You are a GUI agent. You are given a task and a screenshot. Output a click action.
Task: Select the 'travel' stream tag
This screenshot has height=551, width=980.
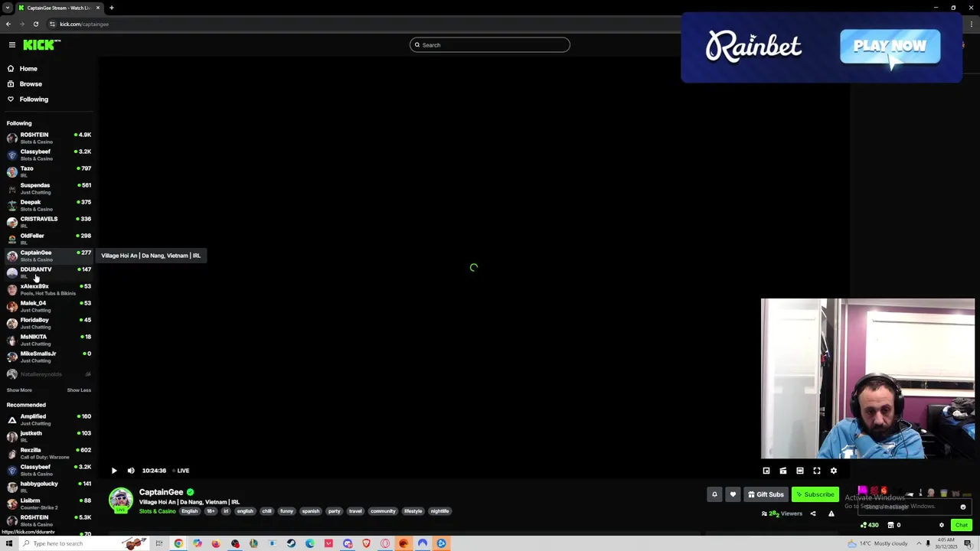click(355, 511)
